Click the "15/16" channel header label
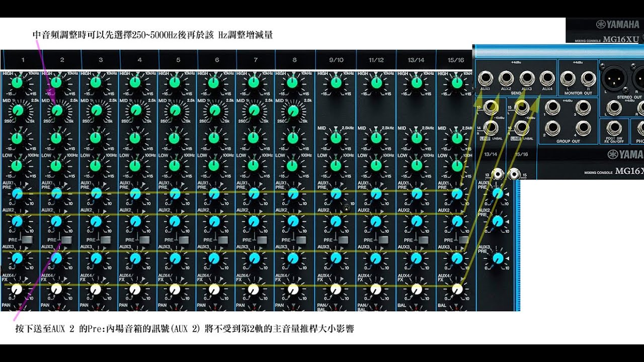Viewport: 644px width, 362px height. [x=456, y=60]
